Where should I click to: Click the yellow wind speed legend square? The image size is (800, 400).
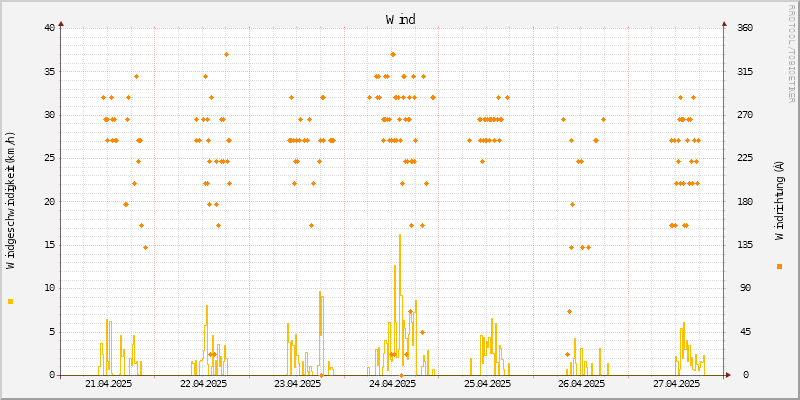coord(10,301)
